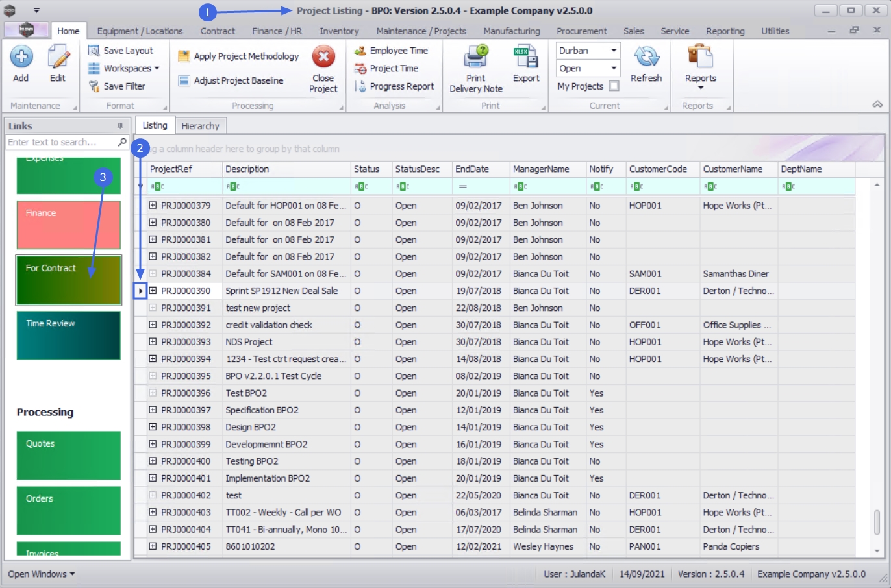Pin the Links panel
891x588 pixels.
point(120,126)
